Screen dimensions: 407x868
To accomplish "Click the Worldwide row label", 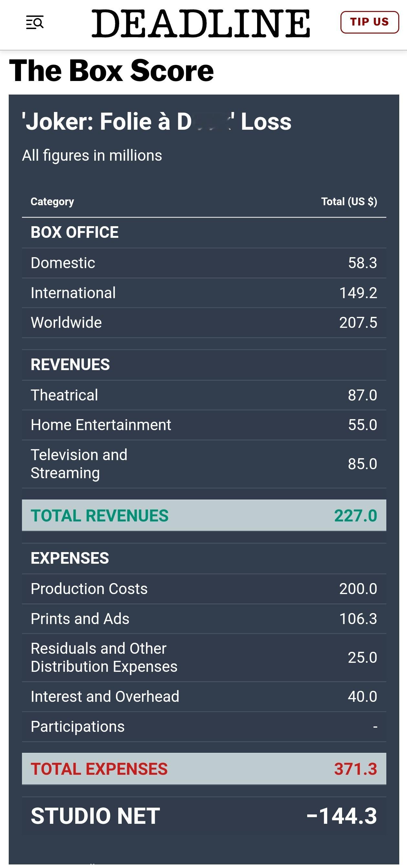I will [66, 322].
